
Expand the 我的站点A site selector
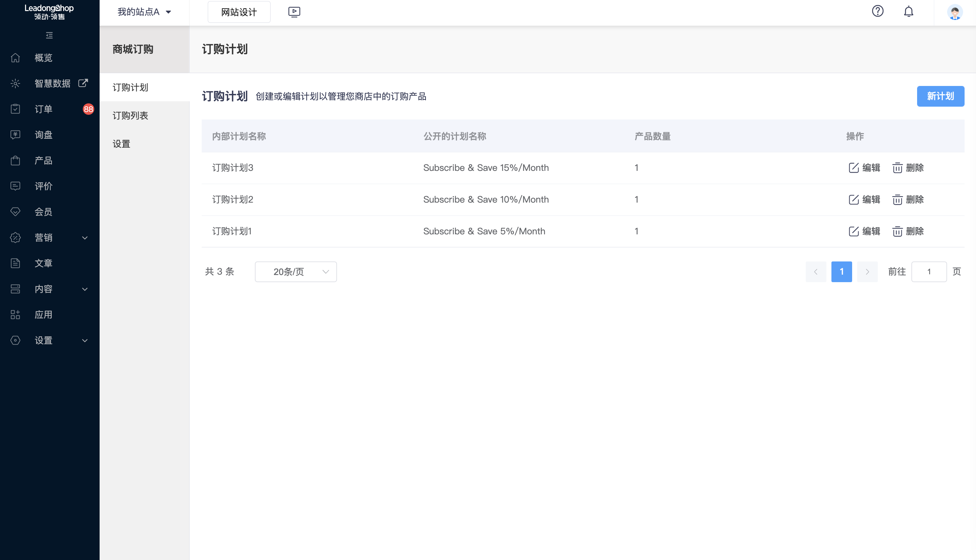(143, 12)
